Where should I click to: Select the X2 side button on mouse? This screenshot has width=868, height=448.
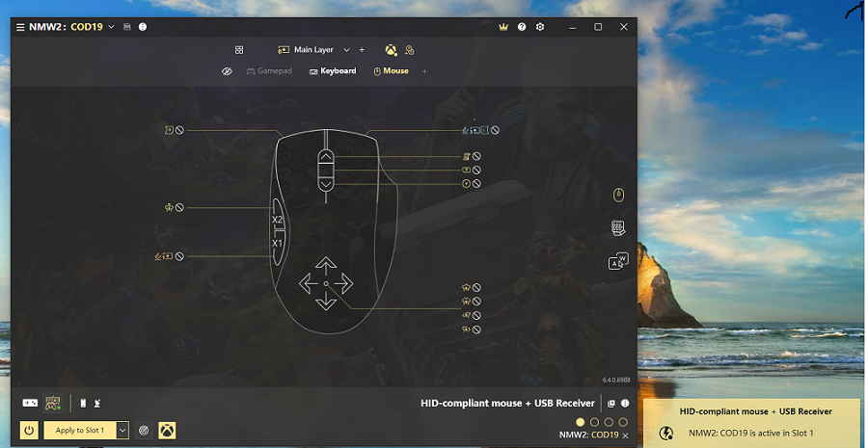[277, 220]
